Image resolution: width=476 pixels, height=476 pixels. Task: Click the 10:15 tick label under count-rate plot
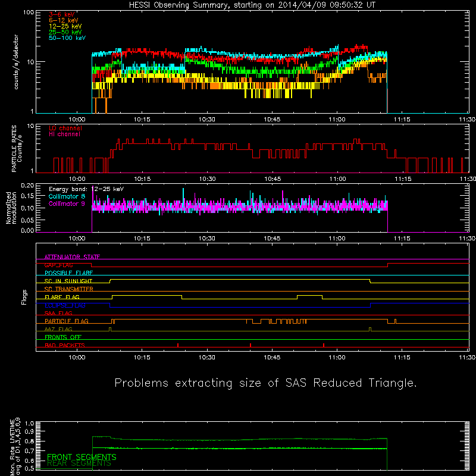point(142,120)
